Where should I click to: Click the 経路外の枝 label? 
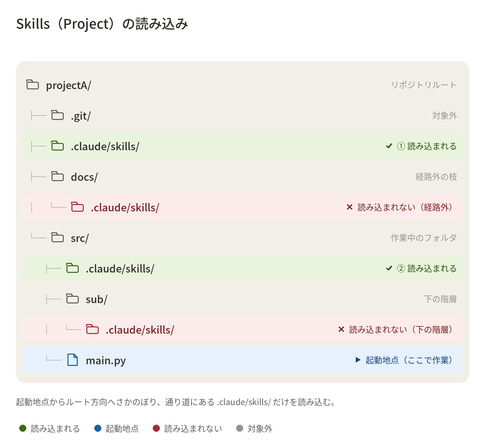click(436, 177)
